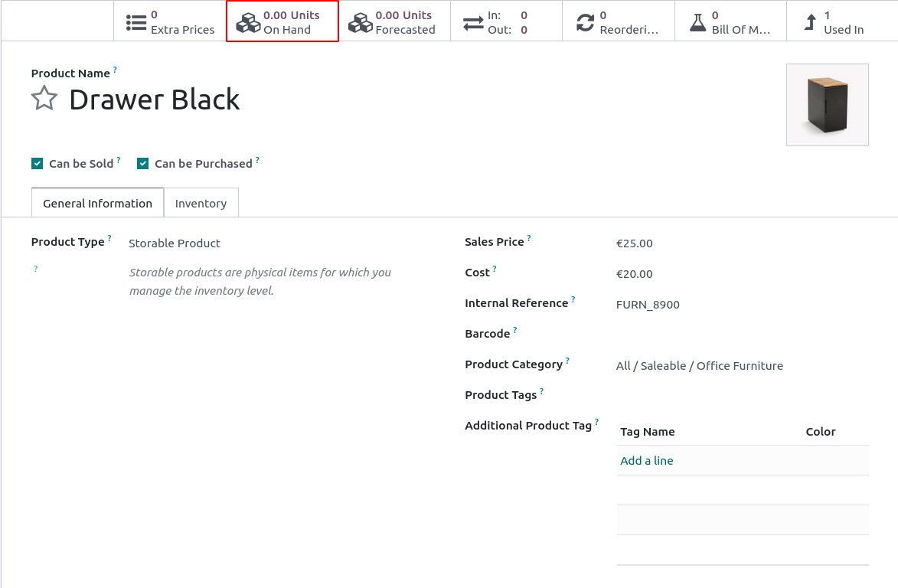
Task: Open Product Tags selection field
Action: [743, 396]
